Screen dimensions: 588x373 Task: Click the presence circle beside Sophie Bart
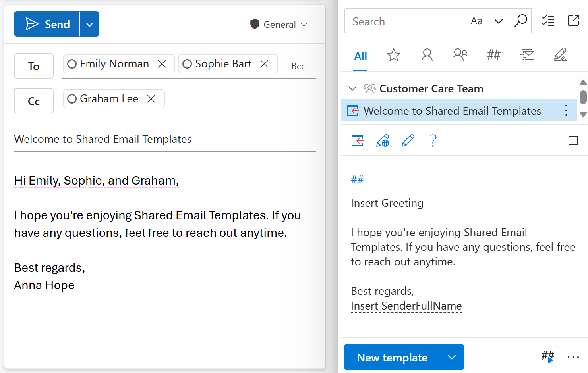pos(187,64)
